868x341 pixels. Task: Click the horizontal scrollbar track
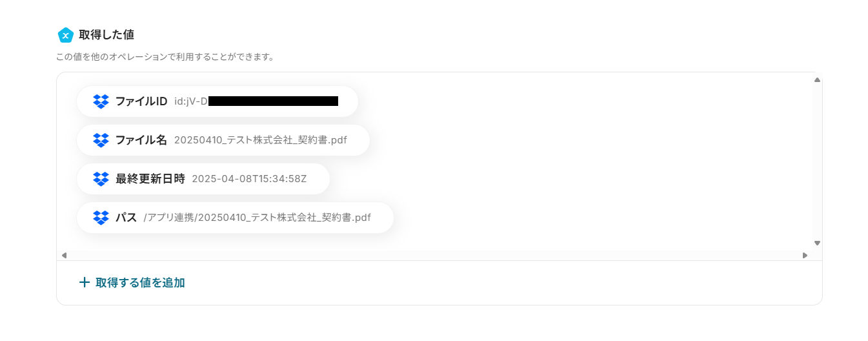pos(434,256)
